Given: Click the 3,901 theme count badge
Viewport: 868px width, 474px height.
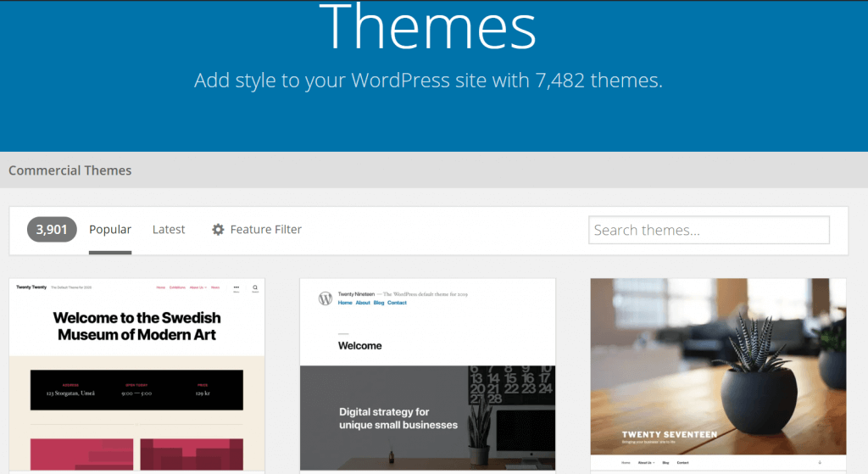Looking at the screenshot, I should (52, 229).
